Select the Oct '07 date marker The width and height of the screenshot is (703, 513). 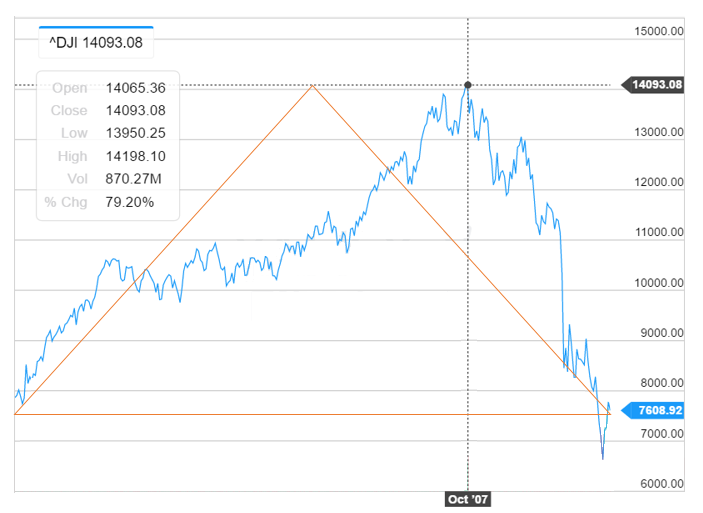coord(468,497)
